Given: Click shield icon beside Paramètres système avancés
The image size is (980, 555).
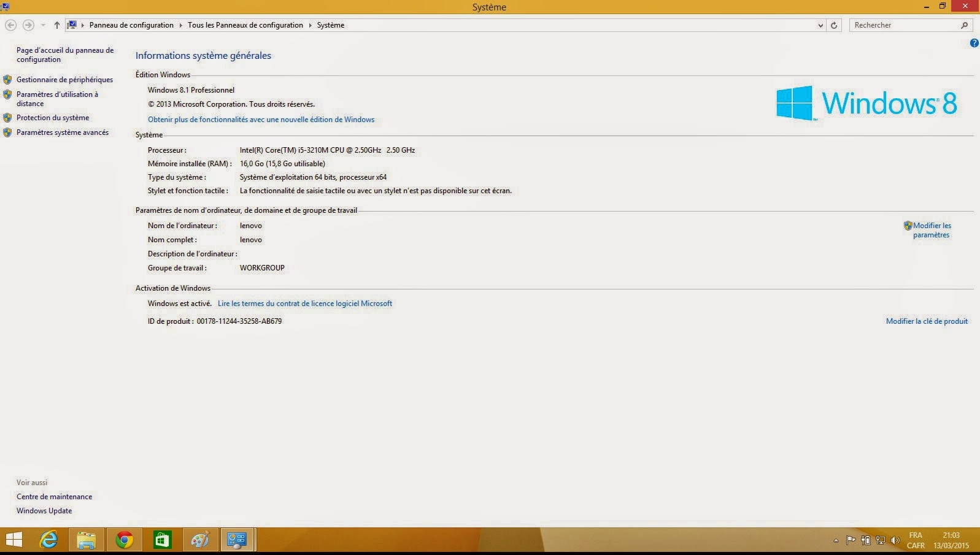Looking at the screenshot, I should point(7,132).
